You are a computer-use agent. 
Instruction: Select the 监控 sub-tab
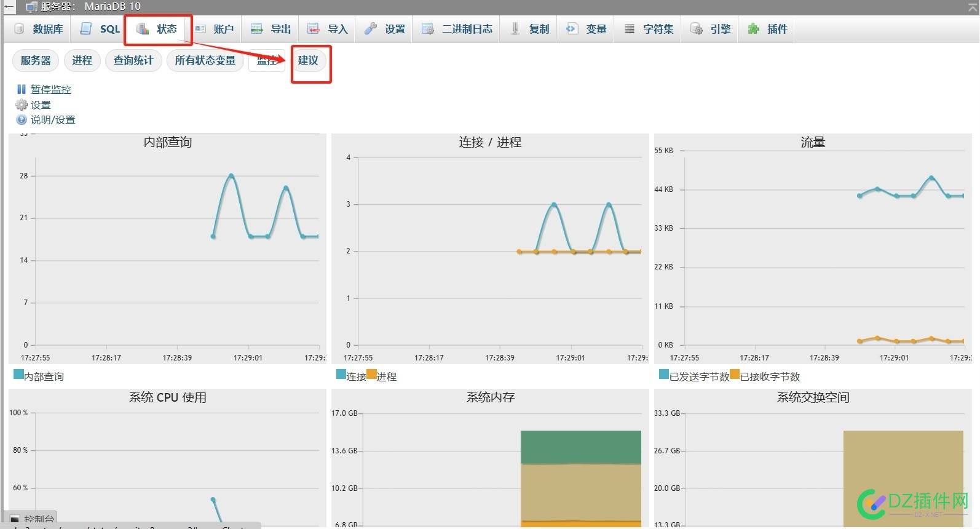[267, 60]
